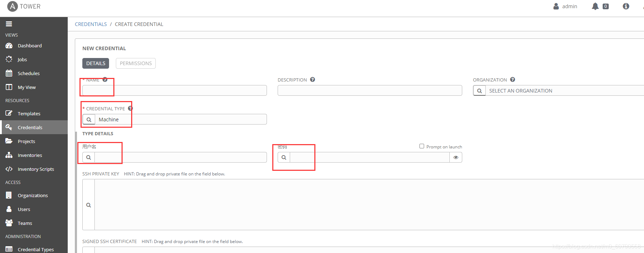Screen dimensions: 644x253
Task: Click the SSH private key search icon
Action: coord(89,205)
